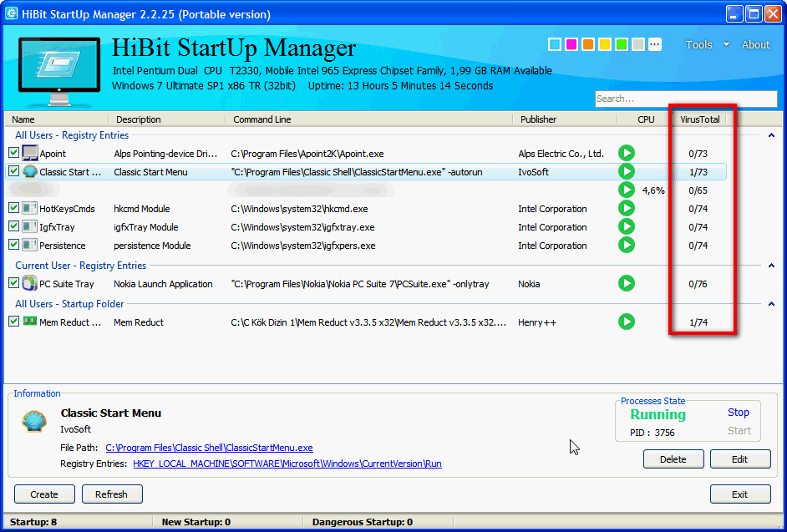
Task: Click the green run icon for IgfxTray
Action: pyautogui.click(x=627, y=227)
